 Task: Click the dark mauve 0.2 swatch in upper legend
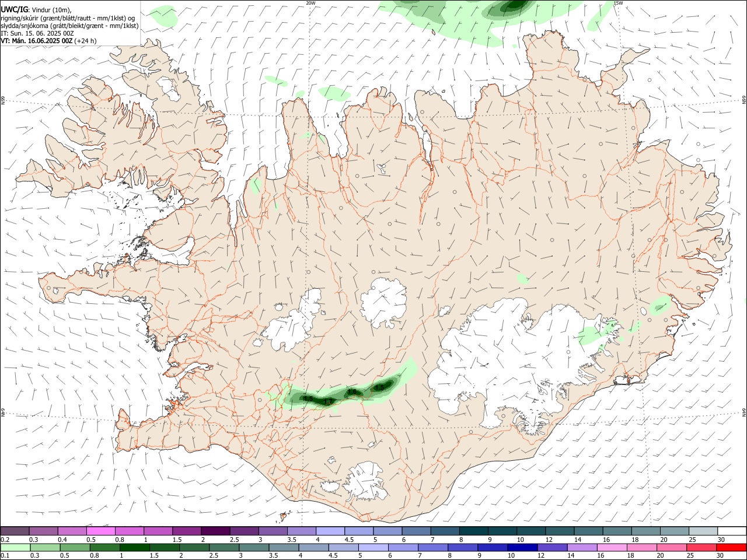tap(15, 531)
